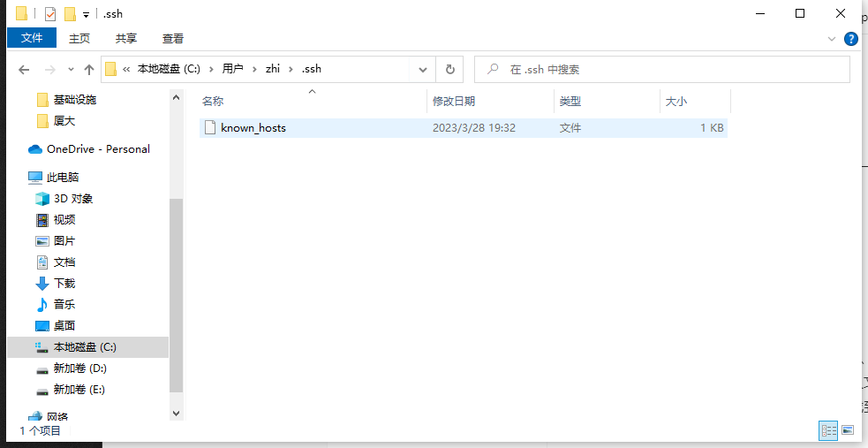
Task: Click the OneDrive cloud icon
Action: pos(35,149)
